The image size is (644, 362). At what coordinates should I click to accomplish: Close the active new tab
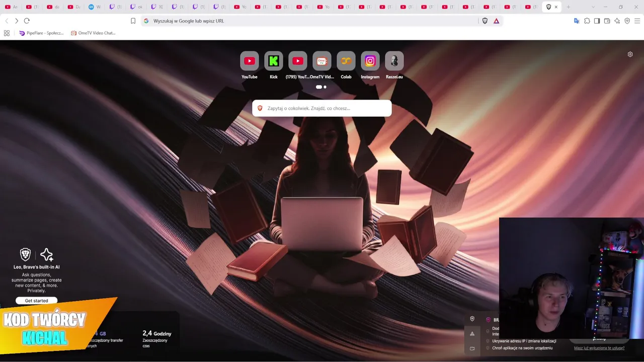tap(556, 7)
